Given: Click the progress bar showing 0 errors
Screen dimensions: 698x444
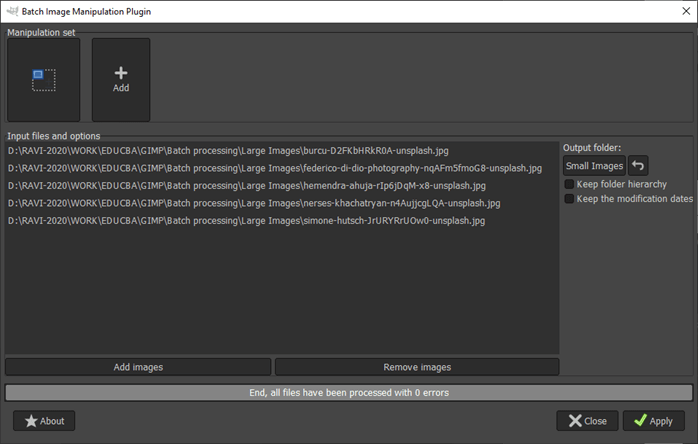Looking at the screenshot, I should 349,392.
